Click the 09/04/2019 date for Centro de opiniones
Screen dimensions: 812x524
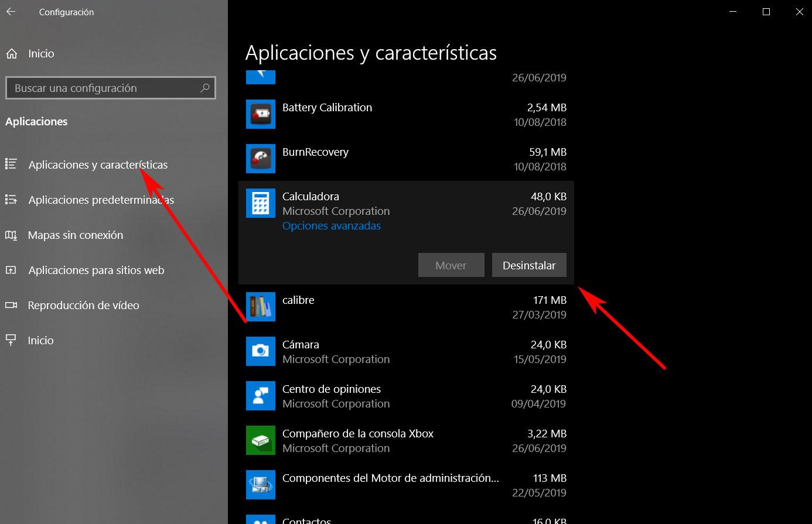538,403
